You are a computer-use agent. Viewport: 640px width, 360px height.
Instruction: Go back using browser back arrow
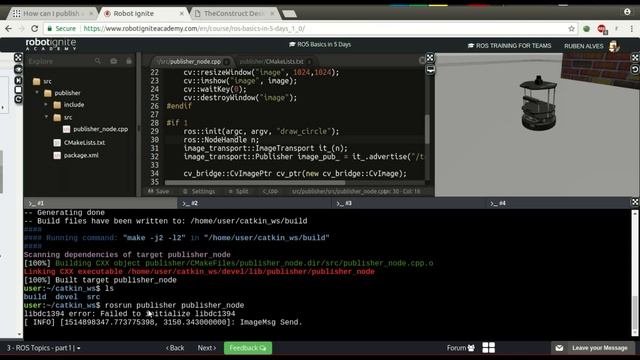pos(9,29)
